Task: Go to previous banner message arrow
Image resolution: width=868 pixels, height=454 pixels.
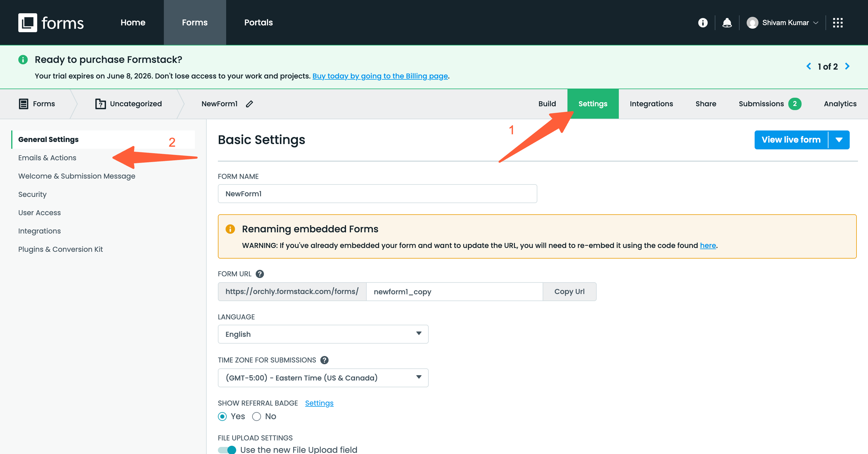Action: (x=808, y=66)
